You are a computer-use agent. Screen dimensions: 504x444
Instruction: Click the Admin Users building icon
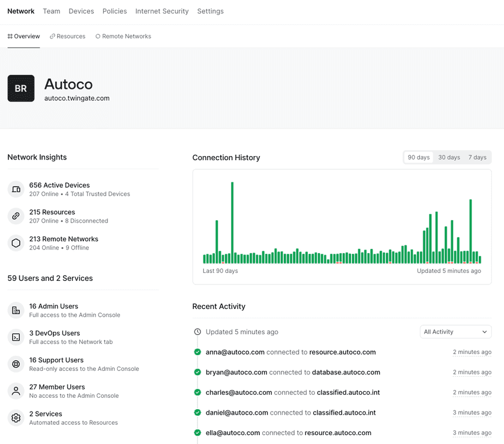point(16,310)
